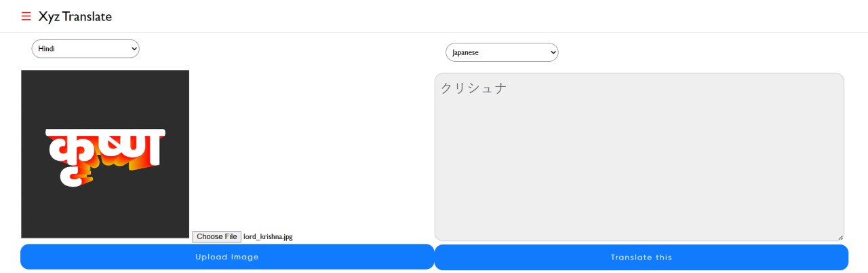Viewport: 868px width, 273px height.
Task: Open the red hamburger menu icon
Action: pos(26,16)
